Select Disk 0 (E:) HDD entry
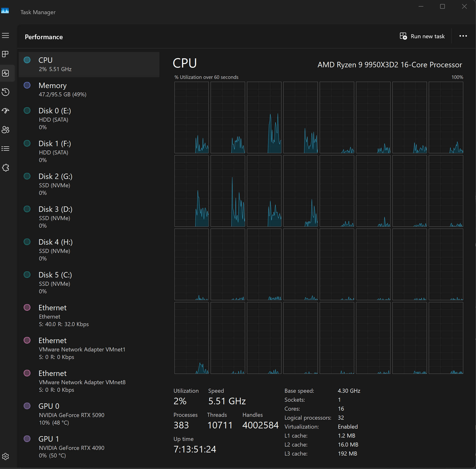 click(89, 119)
